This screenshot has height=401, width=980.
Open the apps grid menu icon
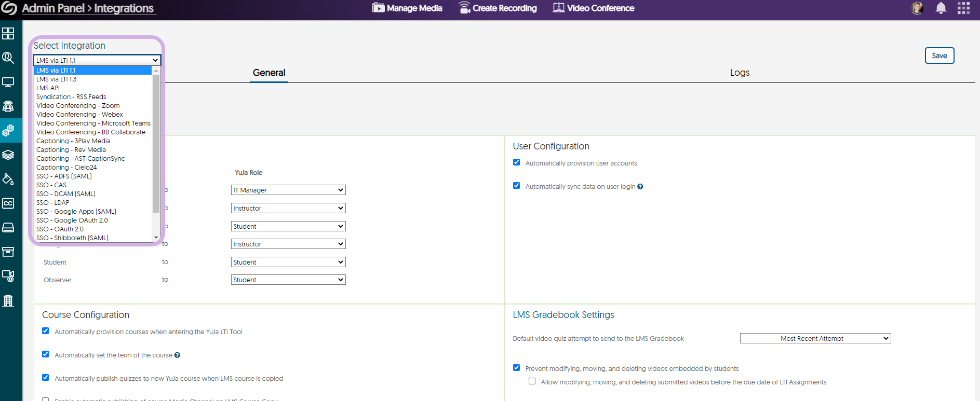[x=963, y=8]
